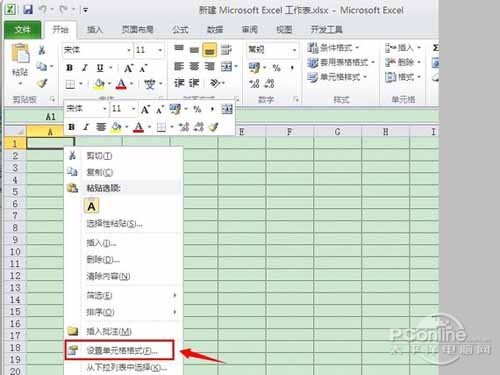The height and width of the screenshot is (375, 500).
Task: Click the AutoSum sigma icon
Action: (x=435, y=48)
